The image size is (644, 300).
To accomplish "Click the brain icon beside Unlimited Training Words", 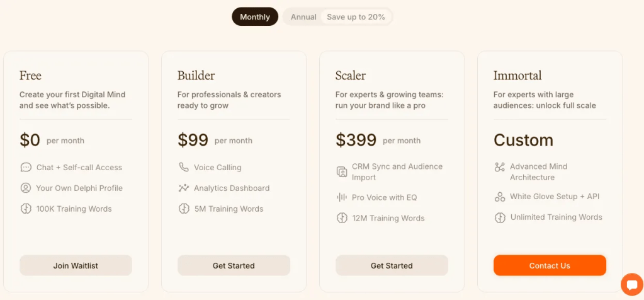I will tap(500, 217).
